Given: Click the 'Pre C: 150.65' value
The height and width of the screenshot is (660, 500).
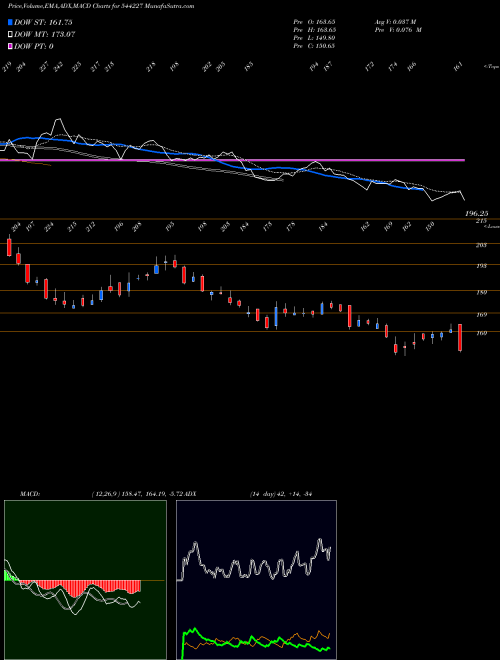Looking at the screenshot, I should pos(314,46).
